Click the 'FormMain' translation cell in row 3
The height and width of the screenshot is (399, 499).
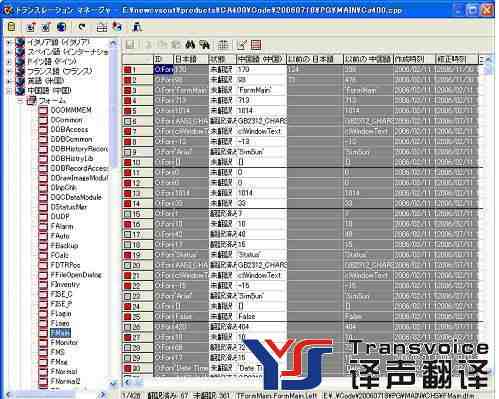click(x=262, y=90)
